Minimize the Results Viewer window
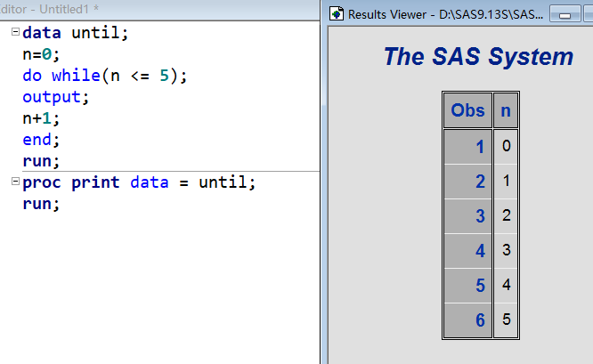The height and width of the screenshot is (364, 593). tap(565, 14)
